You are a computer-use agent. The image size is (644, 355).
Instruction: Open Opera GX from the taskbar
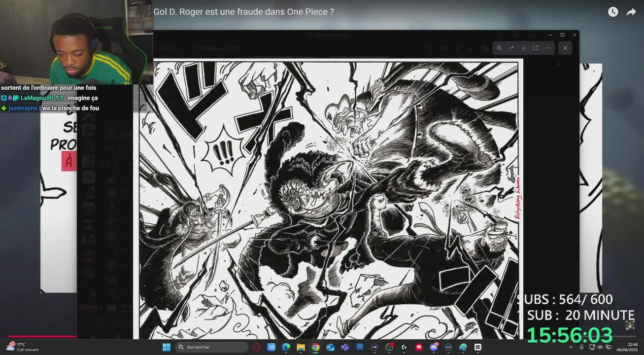click(257, 347)
